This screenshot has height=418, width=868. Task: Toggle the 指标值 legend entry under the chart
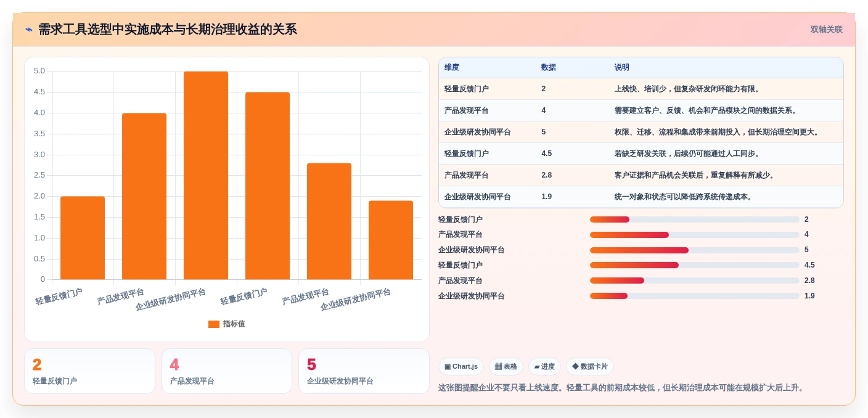(x=226, y=324)
